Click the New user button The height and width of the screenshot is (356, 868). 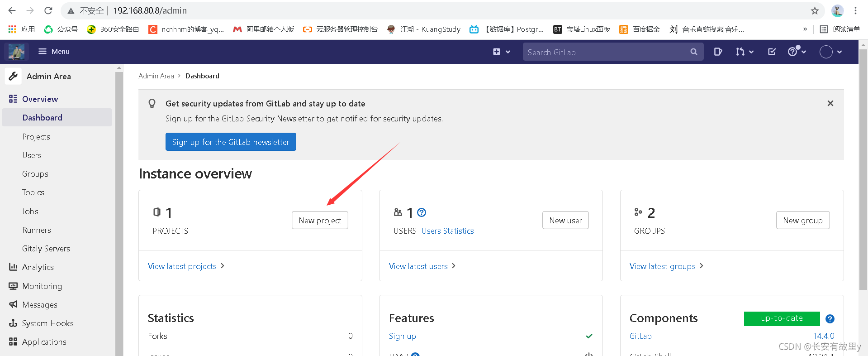[x=565, y=220]
